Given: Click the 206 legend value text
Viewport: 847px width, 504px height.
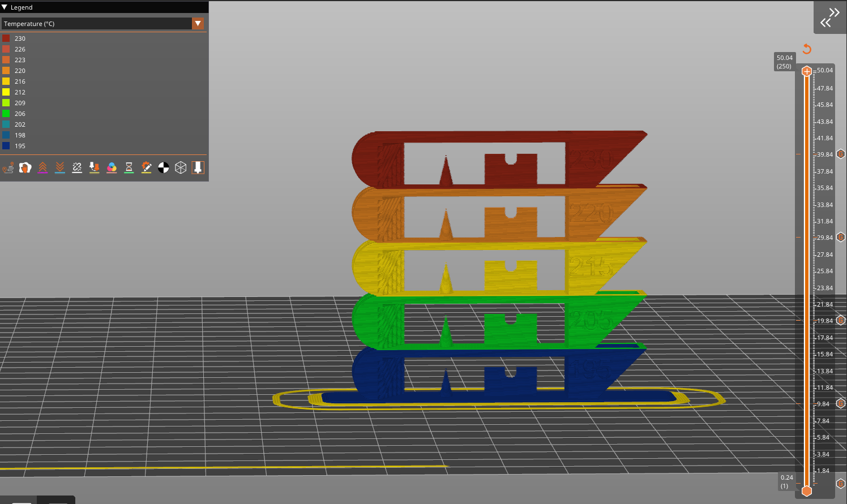Looking at the screenshot, I should (20, 114).
